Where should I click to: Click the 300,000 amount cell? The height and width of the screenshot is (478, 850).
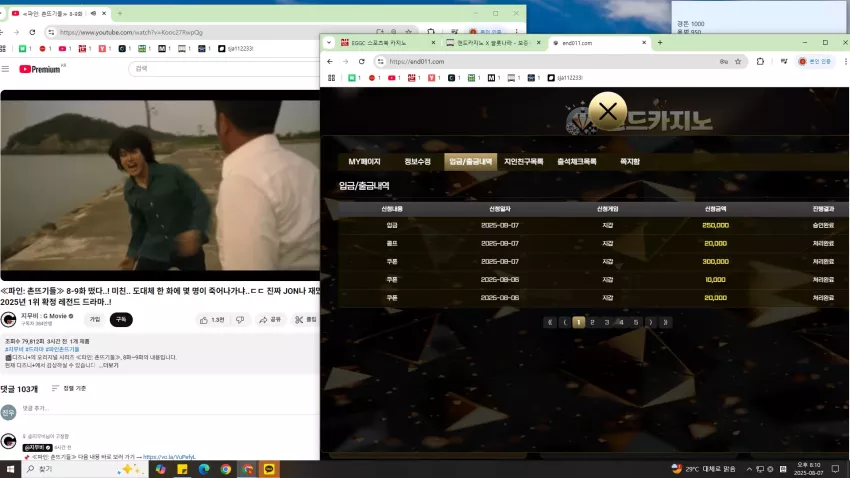pos(715,262)
